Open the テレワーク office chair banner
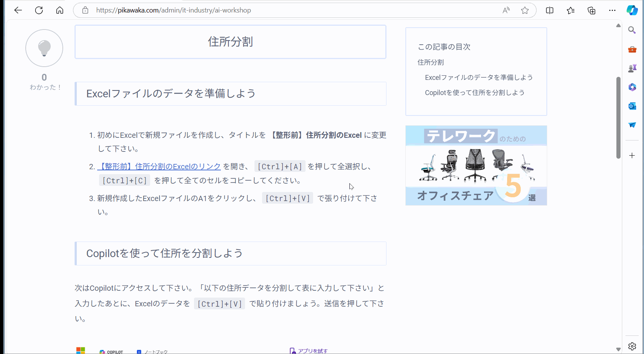The height and width of the screenshot is (354, 644). 476,165
